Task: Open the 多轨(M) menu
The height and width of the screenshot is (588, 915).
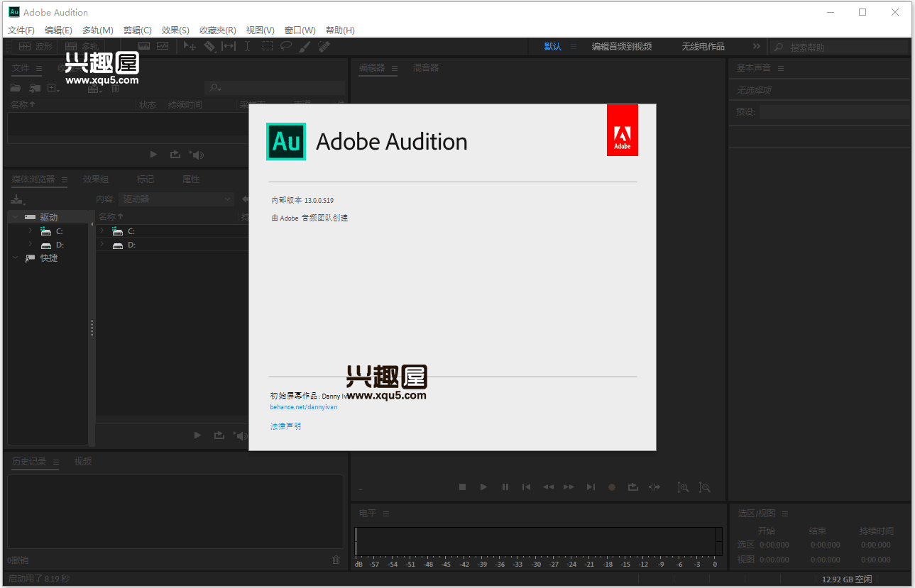Action: point(98,30)
